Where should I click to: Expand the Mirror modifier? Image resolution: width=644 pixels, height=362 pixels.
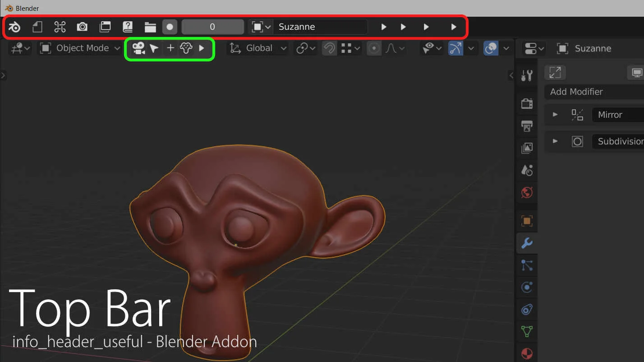[554, 115]
